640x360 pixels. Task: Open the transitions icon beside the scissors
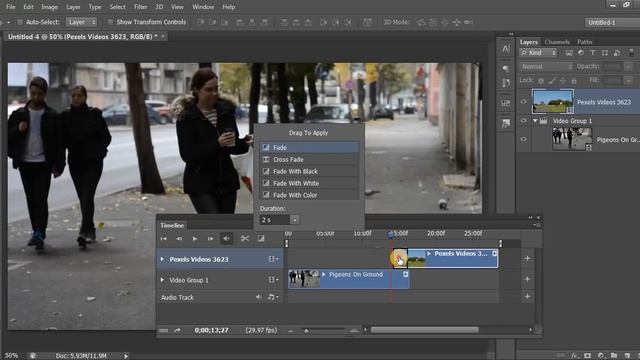pyautogui.click(x=261, y=239)
